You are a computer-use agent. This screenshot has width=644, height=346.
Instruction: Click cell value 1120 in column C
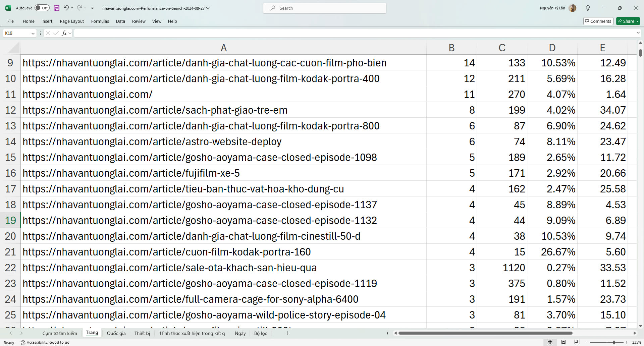point(502,268)
